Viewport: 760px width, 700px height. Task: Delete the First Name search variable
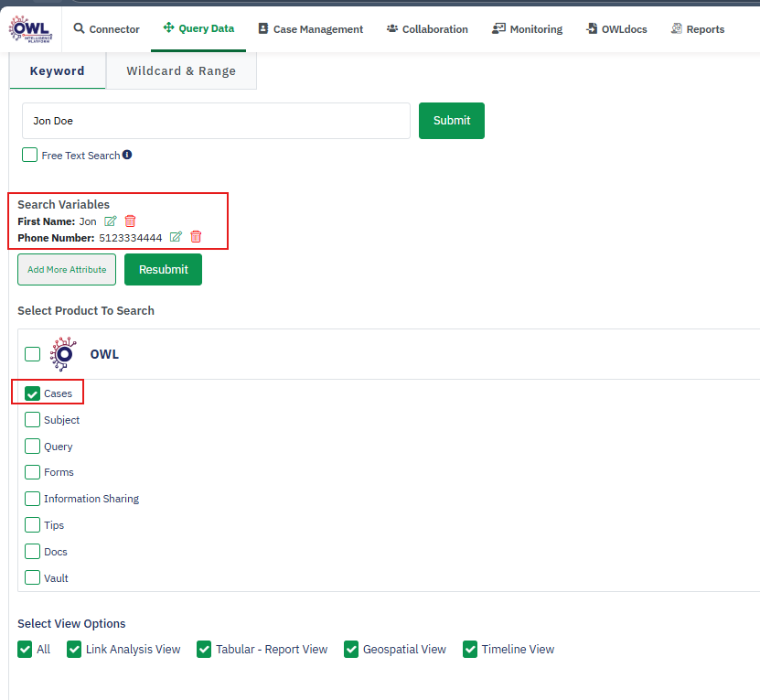pos(130,221)
